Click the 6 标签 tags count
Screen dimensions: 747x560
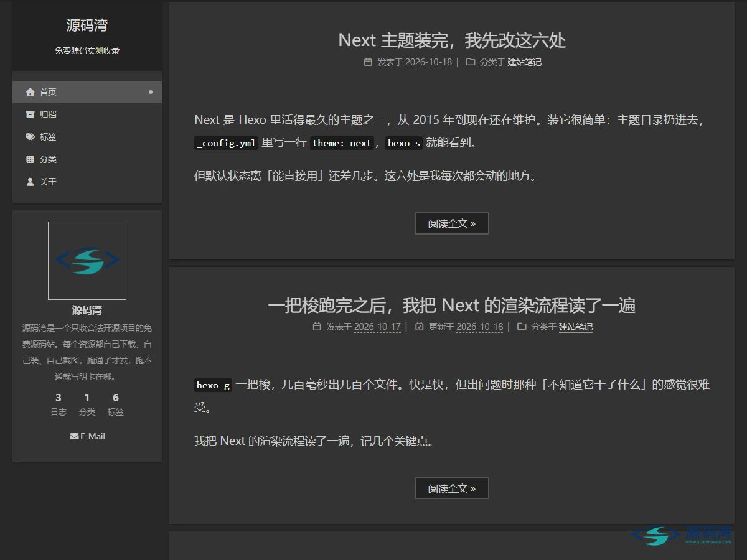pyautogui.click(x=116, y=404)
